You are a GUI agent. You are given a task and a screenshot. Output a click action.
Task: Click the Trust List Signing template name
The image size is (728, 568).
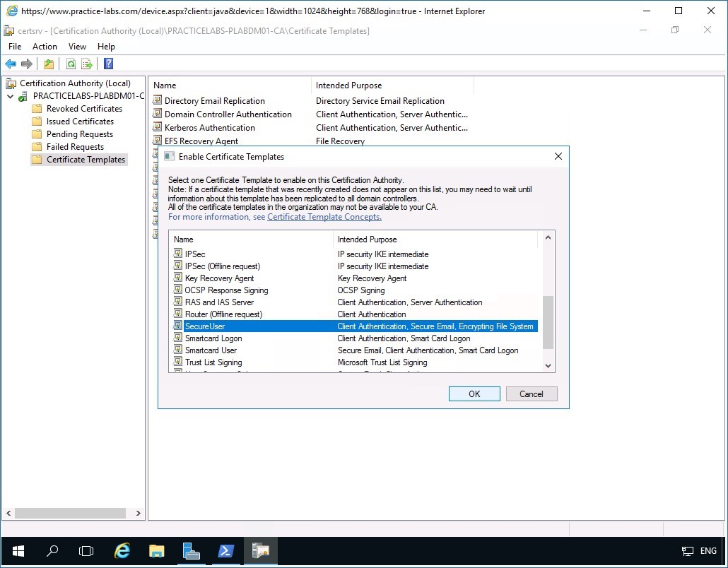(x=213, y=362)
